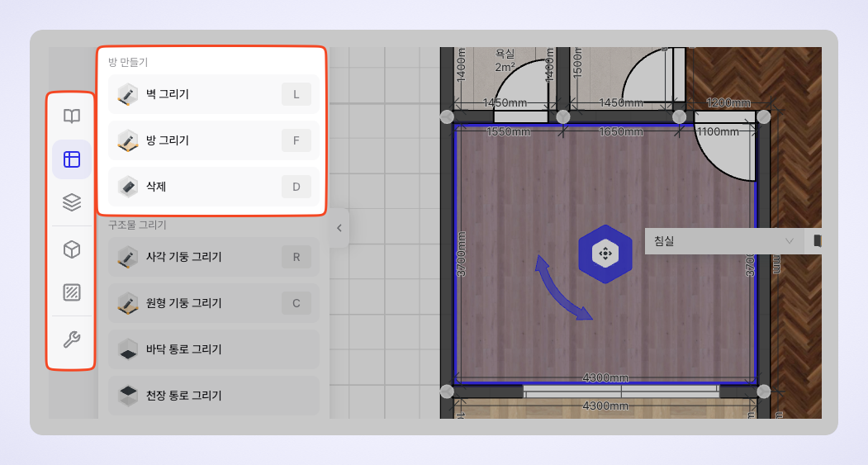This screenshot has width=868, height=465.
Task: Select 사각 기둥 그리기 tool
Action: tap(214, 257)
